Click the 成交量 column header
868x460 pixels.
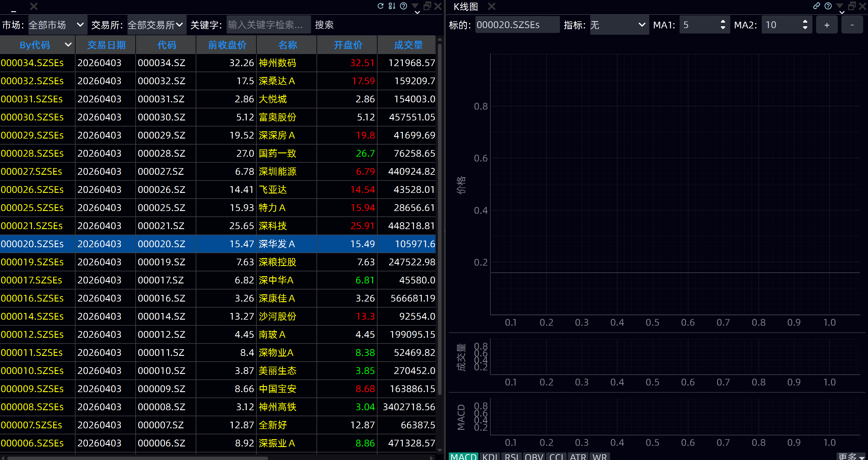click(408, 45)
